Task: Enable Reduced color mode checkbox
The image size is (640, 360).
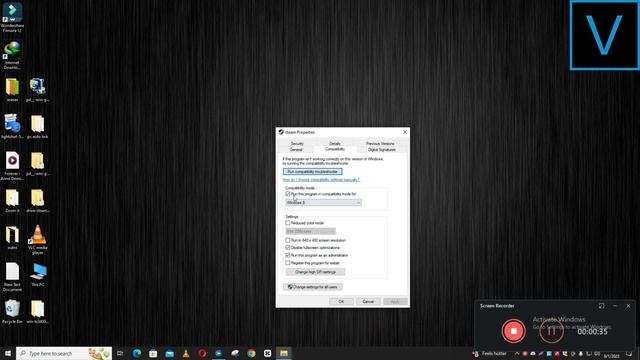Action: pos(288,223)
